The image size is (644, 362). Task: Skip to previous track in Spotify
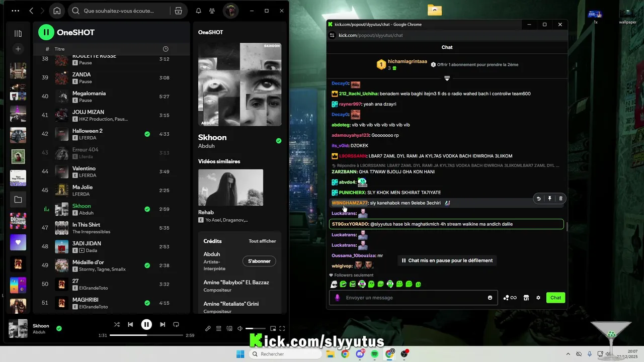[x=130, y=325]
